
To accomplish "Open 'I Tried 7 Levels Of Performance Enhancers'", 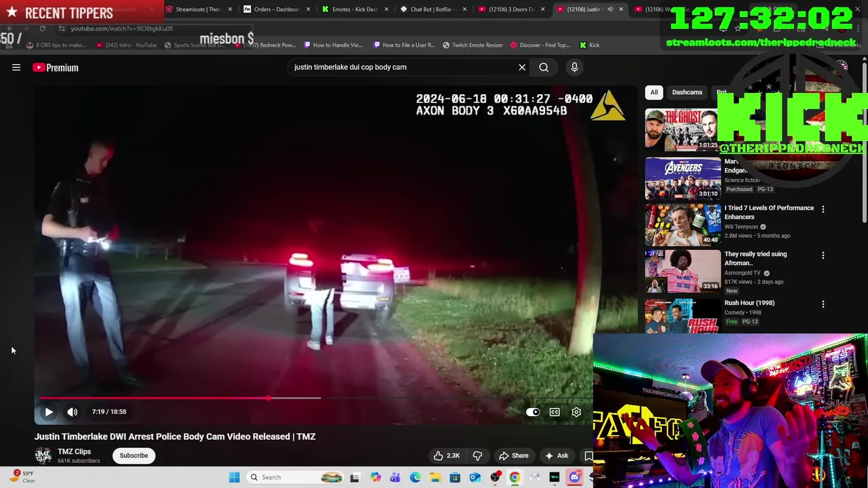I will pyautogui.click(x=769, y=212).
